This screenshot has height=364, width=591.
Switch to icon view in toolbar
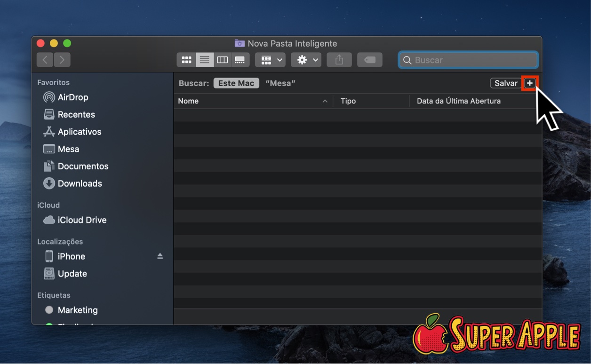[186, 60]
